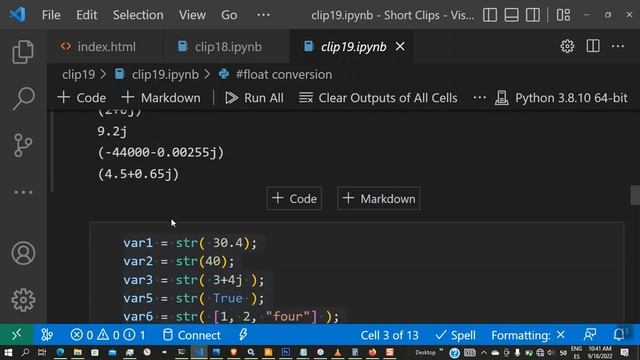This screenshot has height=360, width=640.
Task: Open Microsoft Edge from taskbar
Action: (60, 352)
